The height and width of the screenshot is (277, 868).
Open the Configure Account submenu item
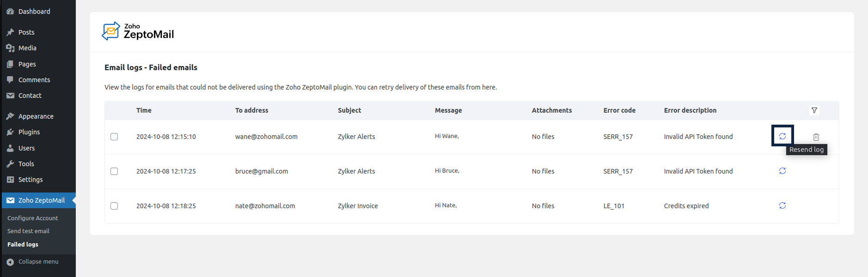coord(33,218)
